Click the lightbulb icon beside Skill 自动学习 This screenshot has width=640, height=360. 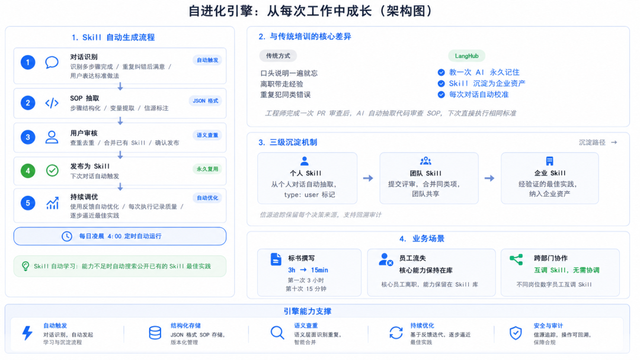pyautogui.click(x=25, y=266)
